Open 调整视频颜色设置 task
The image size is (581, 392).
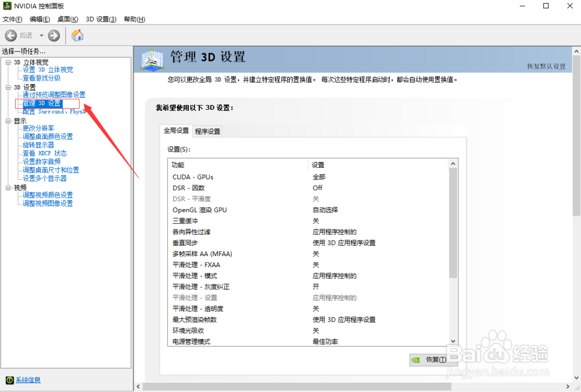pos(48,195)
